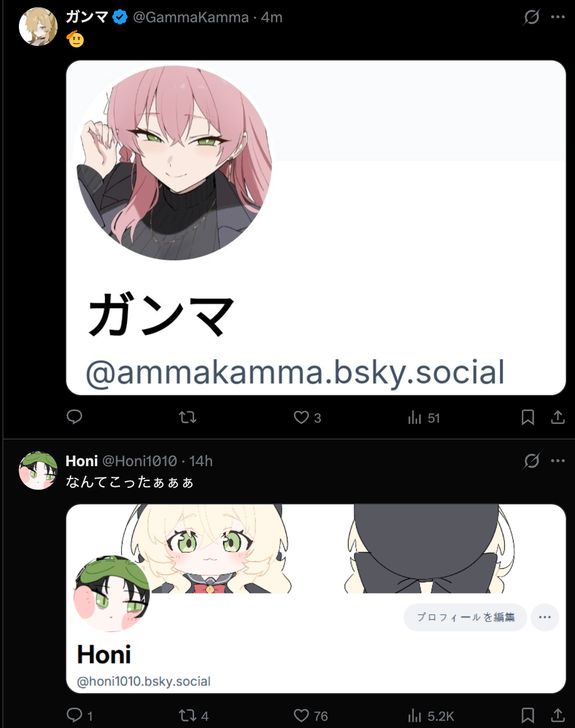Bookmark Honi's post
This screenshot has height=728, width=575.
pyautogui.click(x=528, y=715)
